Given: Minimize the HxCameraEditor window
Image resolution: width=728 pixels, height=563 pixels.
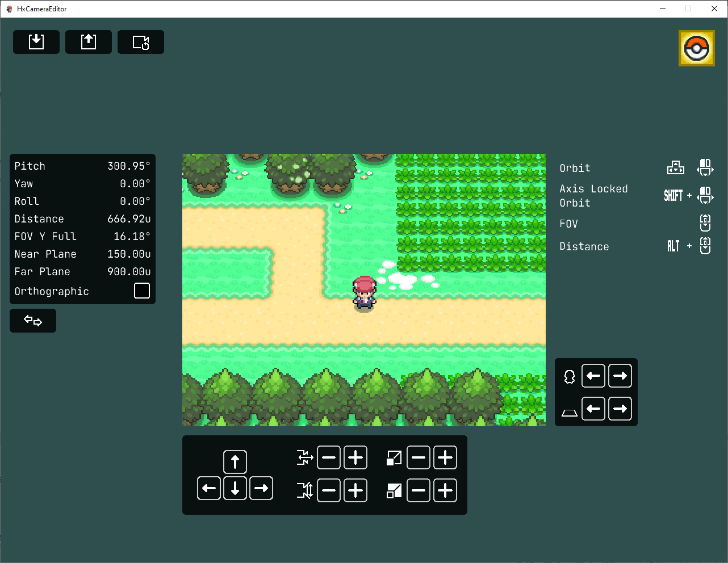Looking at the screenshot, I should pos(663,9).
